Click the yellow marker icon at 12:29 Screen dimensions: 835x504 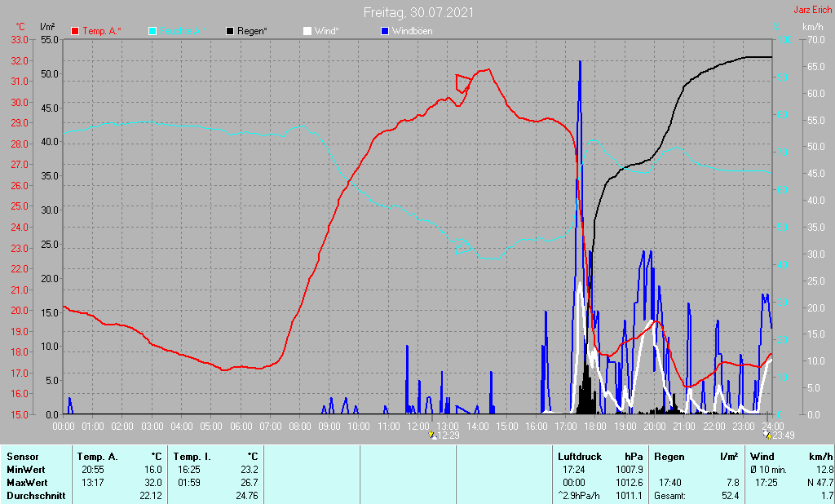point(432,435)
